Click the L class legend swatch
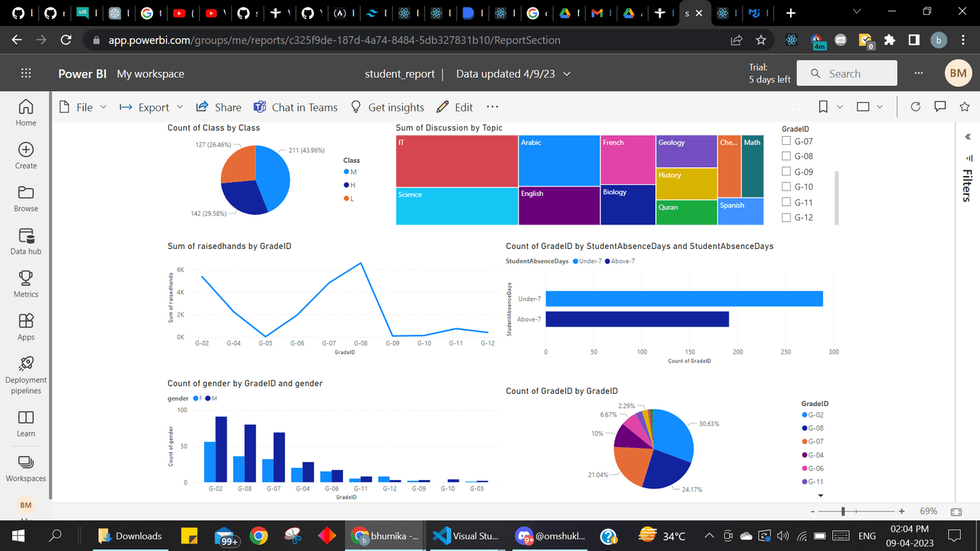This screenshot has height=551, width=980. (346, 199)
